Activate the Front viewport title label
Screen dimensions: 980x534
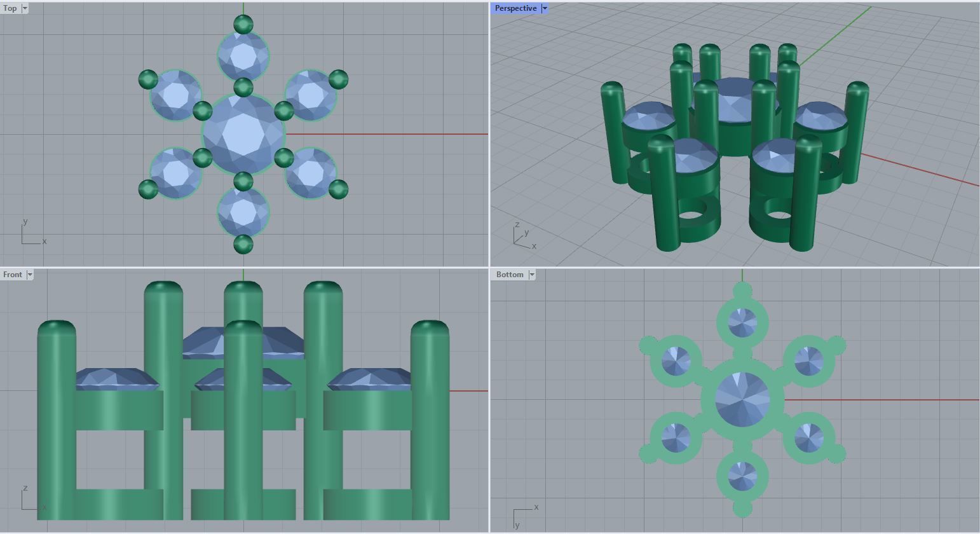click(13, 275)
